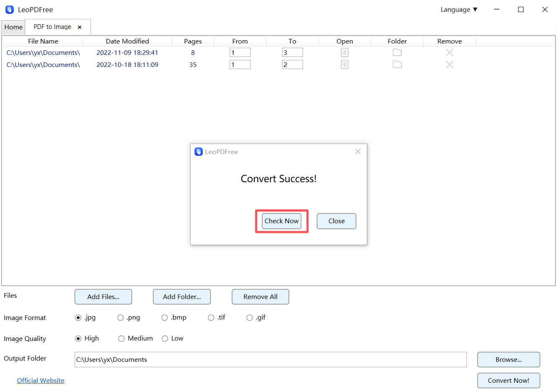Click Check Now in the dialog
Image resolution: width=557 pixels, height=392 pixels.
(282, 221)
